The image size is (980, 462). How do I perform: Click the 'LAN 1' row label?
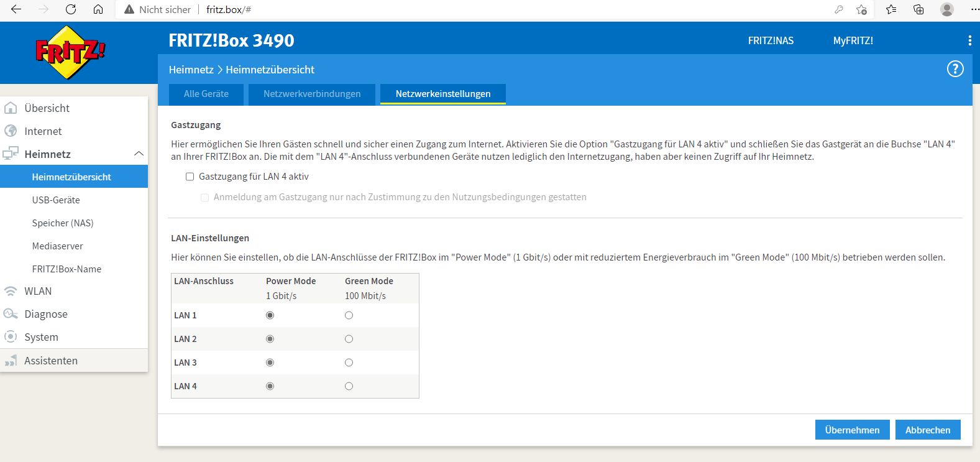tap(185, 315)
